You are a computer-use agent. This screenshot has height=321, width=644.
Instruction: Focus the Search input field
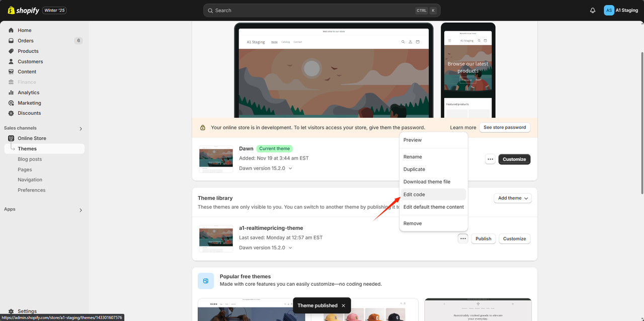pos(322,10)
